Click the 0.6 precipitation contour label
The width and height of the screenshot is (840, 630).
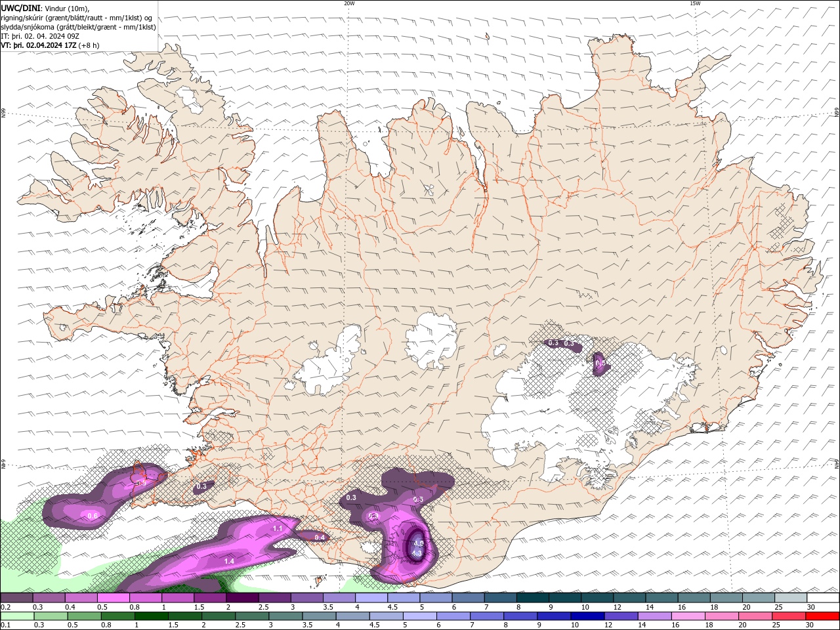(x=93, y=516)
